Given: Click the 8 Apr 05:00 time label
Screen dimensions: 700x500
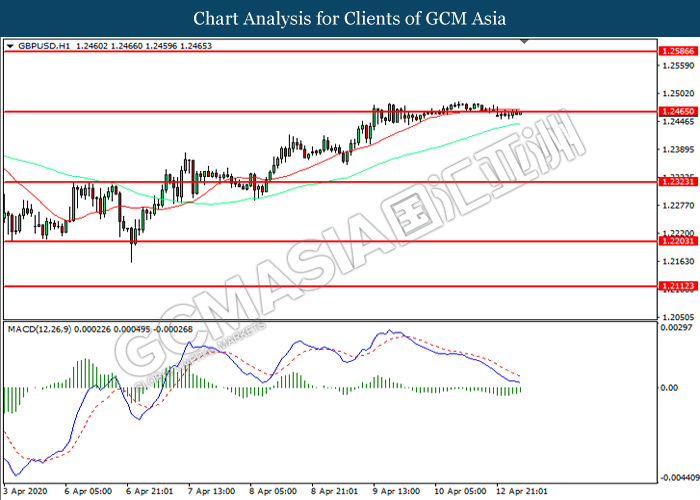Looking at the screenshot, I should click(273, 492).
